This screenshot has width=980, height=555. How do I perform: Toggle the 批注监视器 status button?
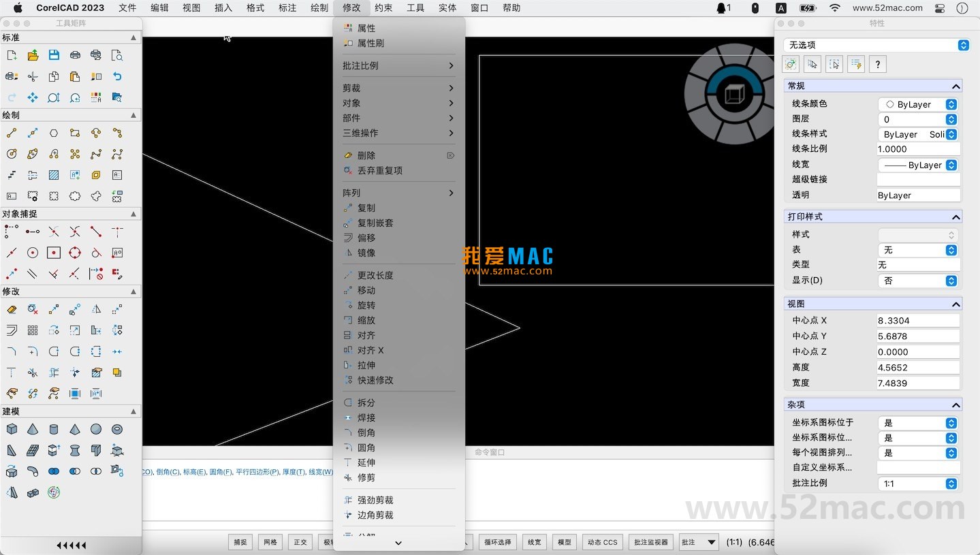coord(651,542)
